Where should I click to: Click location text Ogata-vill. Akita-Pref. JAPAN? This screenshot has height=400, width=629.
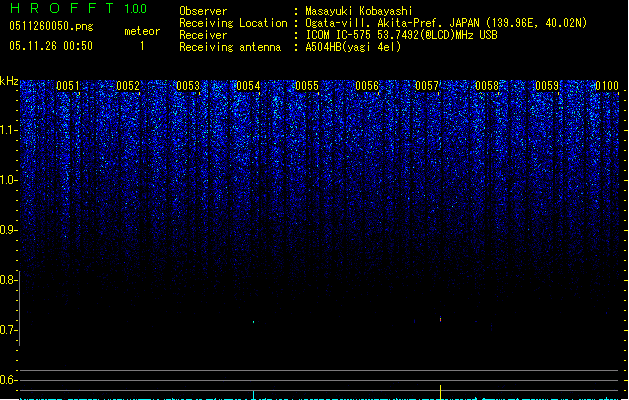pos(392,23)
